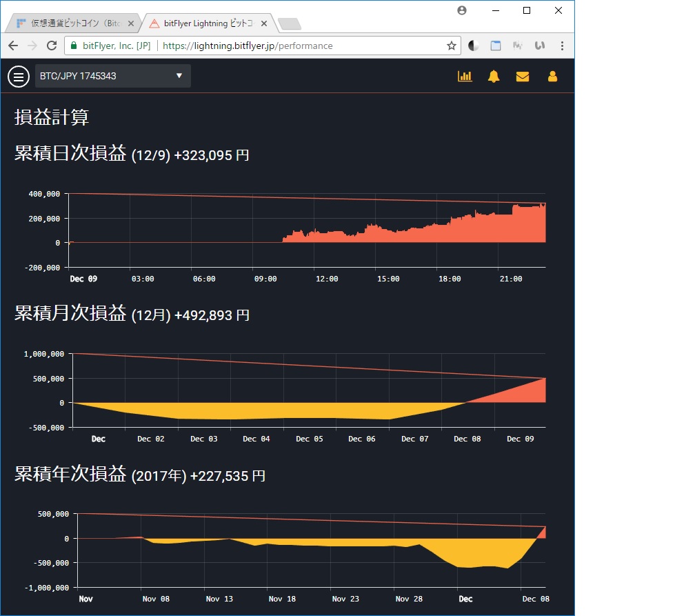Open a new browser tab

290,24
